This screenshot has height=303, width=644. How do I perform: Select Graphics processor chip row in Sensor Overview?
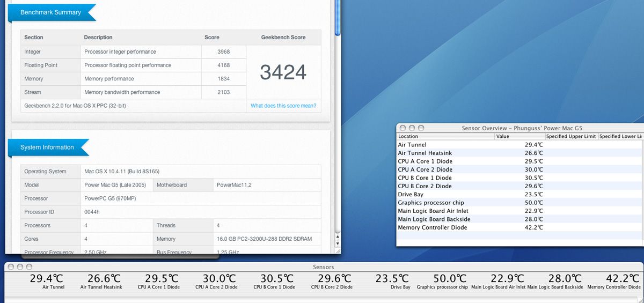pyautogui.click(x=520, y=203)
